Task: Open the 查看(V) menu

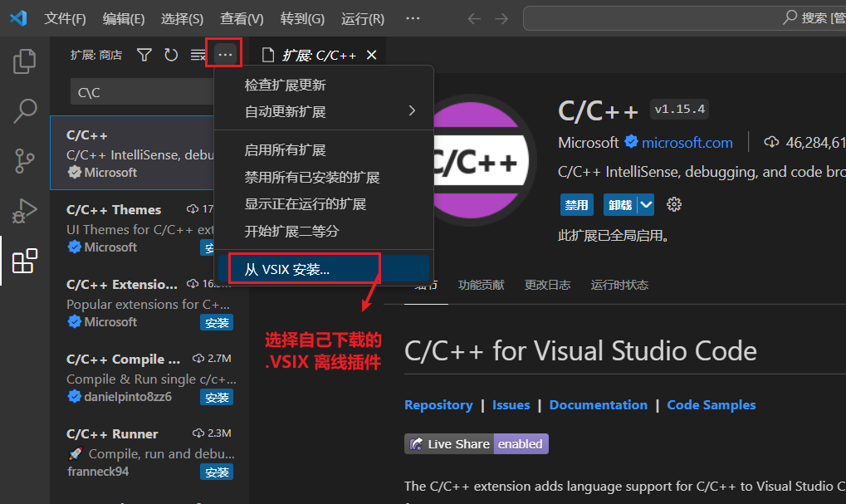Action: pos(242,19)
